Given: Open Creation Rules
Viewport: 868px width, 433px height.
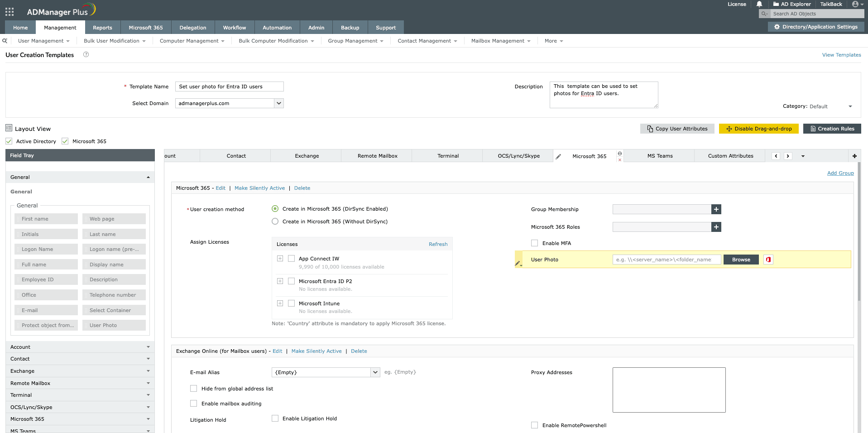Looking at the screenshot, I should coord(832,129).
